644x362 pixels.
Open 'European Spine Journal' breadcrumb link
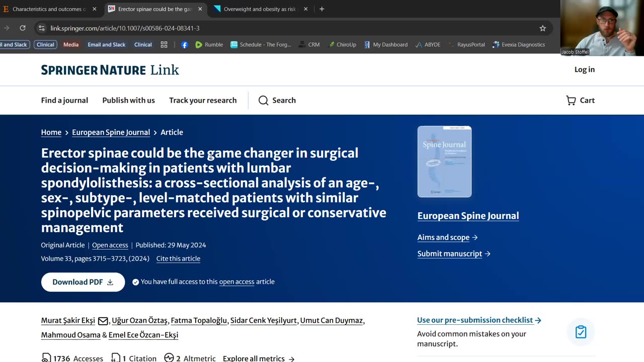tap(111, 132)
